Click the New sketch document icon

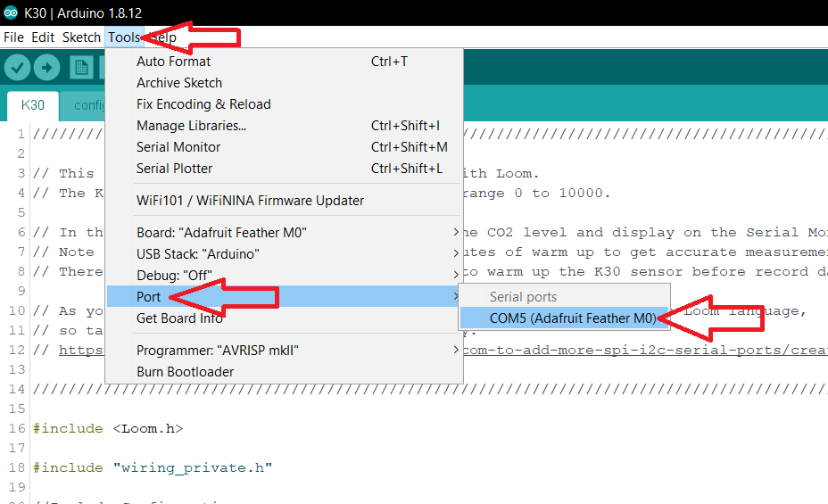[x=81, y=68]
